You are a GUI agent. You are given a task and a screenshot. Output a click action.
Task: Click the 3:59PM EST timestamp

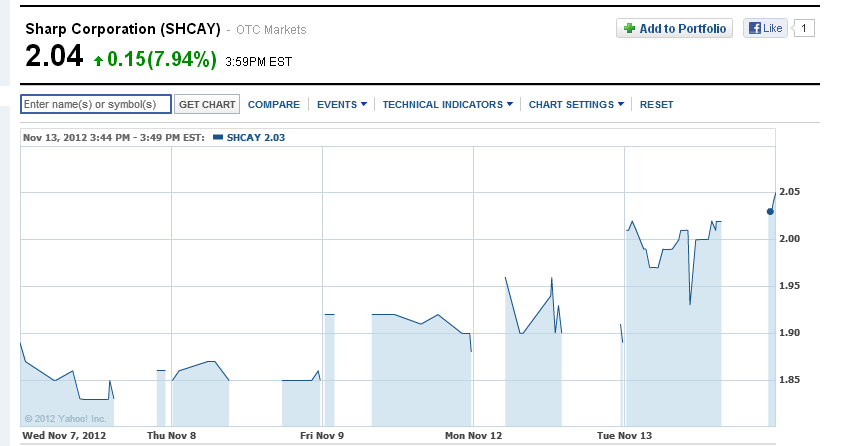(x=259, y=62)
